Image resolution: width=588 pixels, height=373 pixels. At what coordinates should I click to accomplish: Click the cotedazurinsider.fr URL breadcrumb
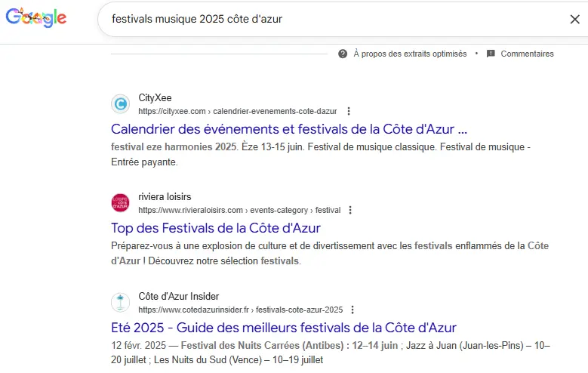tap(240, 310)
